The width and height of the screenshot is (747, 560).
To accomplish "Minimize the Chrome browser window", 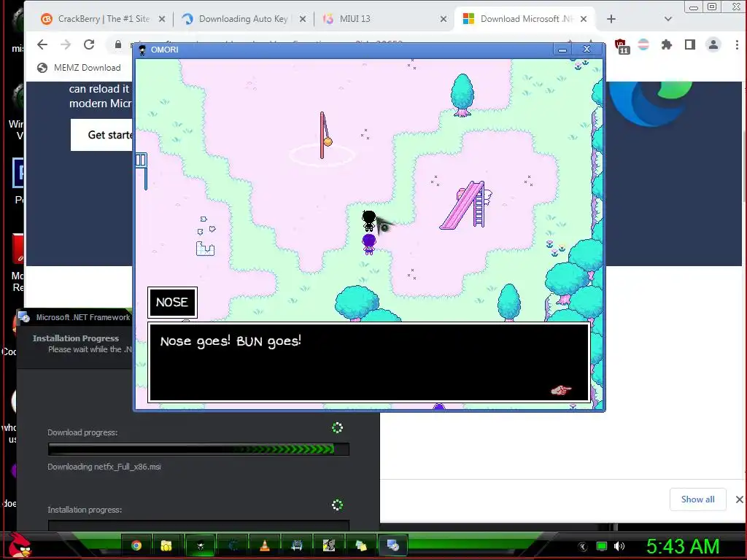I will click(x=694, y=7).
